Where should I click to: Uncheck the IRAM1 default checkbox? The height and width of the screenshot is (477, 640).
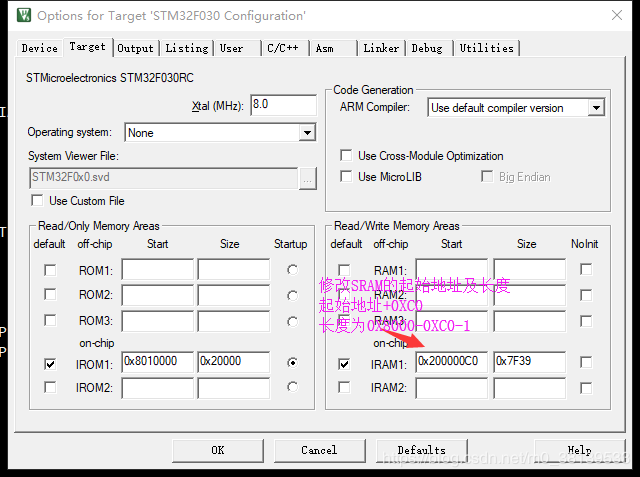click(x=344, y=364)
